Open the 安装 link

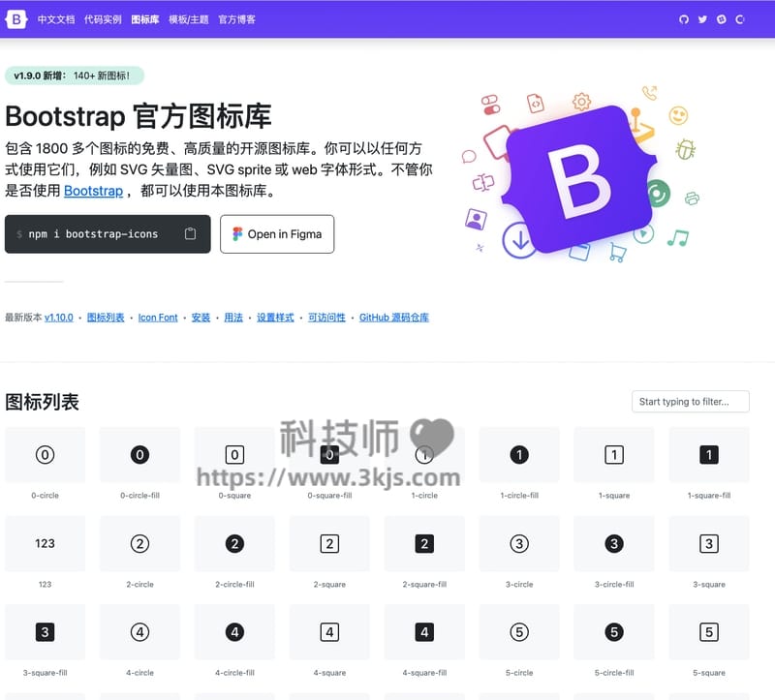201,318
